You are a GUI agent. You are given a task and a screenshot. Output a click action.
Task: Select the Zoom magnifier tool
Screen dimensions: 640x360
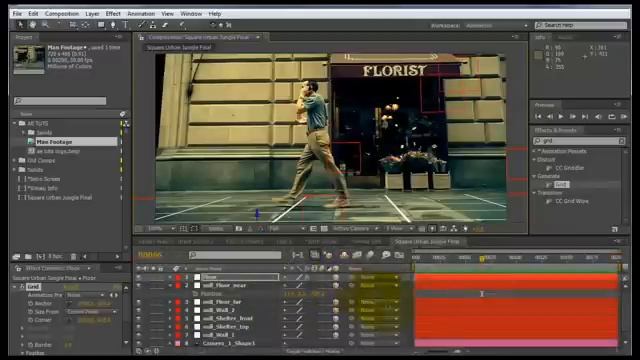pos(45,25)
